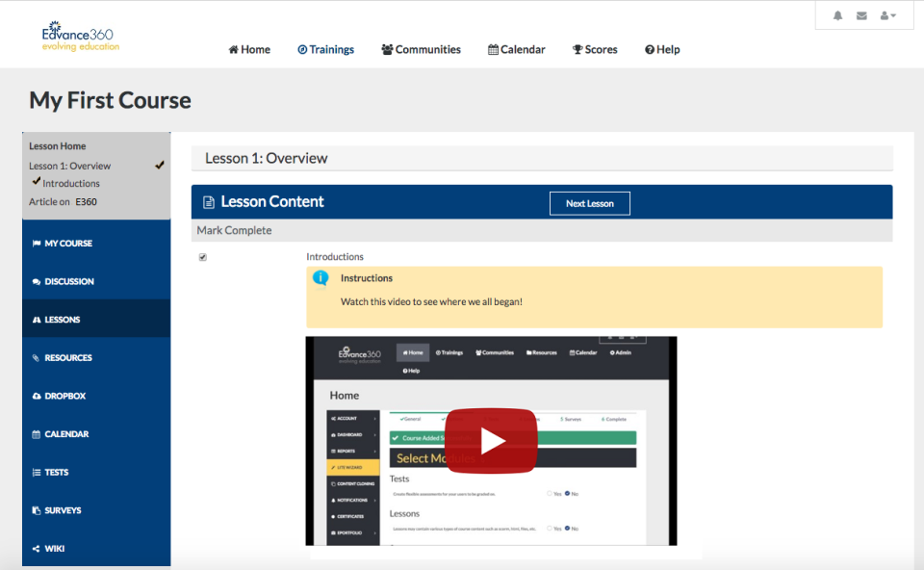The height and width of the screenshot is (570, 924).
Task: Click the video thumbnail Home heading
Action: point(345,396)
